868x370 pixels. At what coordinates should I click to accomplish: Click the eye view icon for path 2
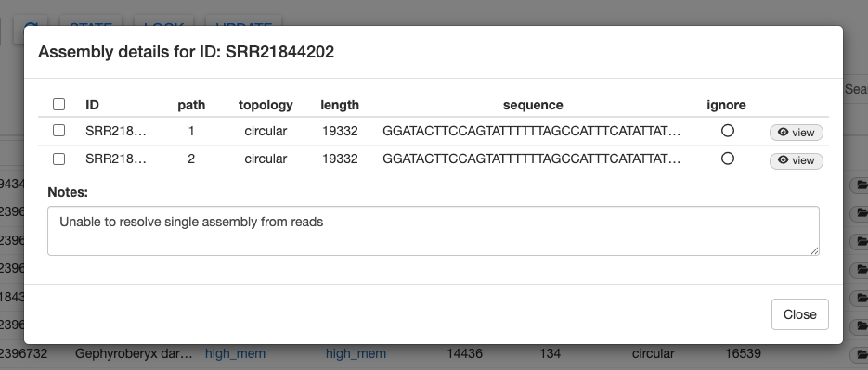783,160
